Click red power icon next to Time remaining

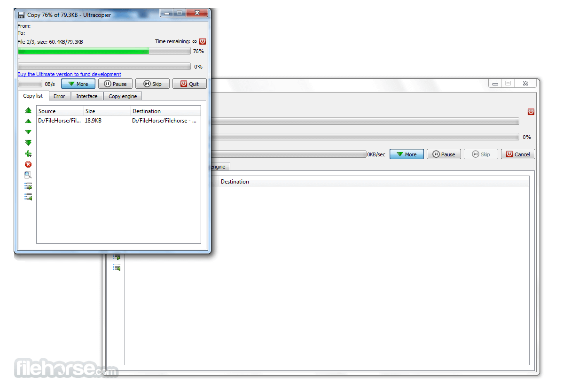point(203,41)
